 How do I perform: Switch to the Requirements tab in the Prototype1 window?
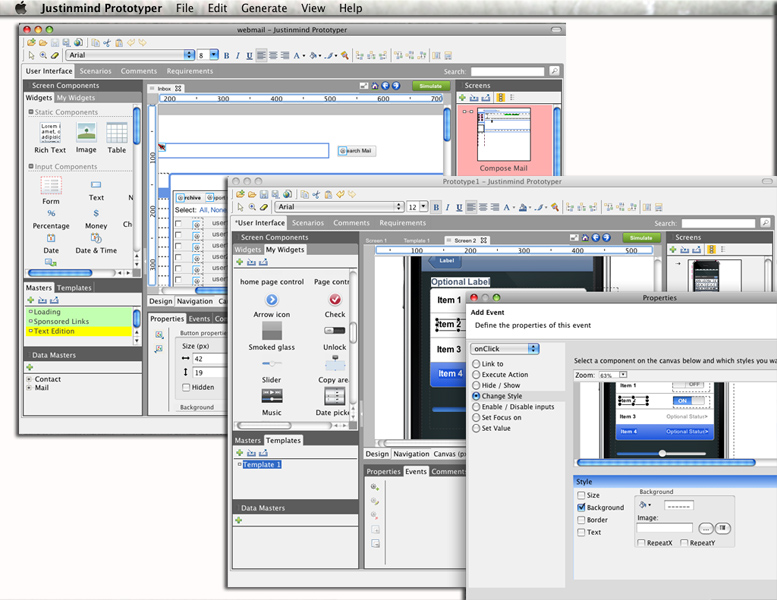[x=402, y=223]
